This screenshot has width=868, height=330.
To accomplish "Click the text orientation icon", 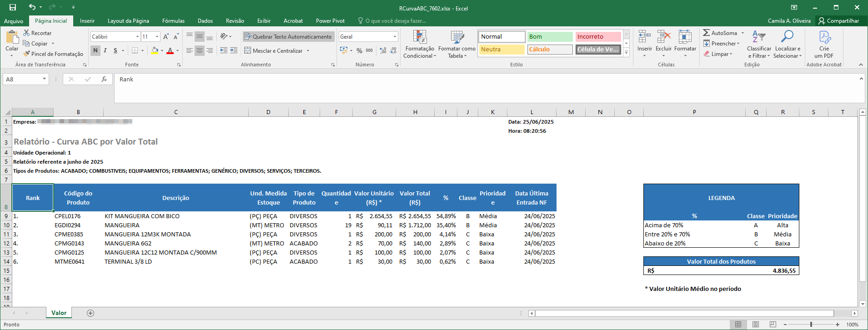I will [x=224, y=37].
